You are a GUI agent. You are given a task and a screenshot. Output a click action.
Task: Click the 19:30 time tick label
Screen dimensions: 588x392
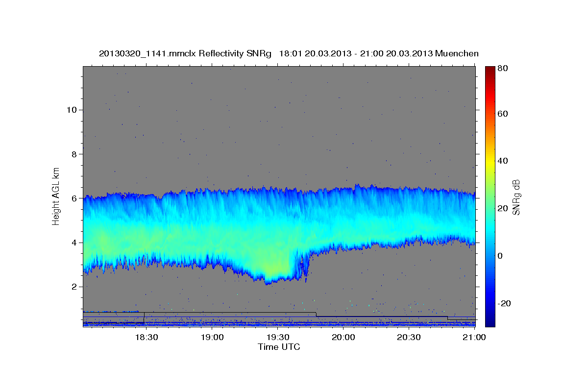click(x=278, y=337)
